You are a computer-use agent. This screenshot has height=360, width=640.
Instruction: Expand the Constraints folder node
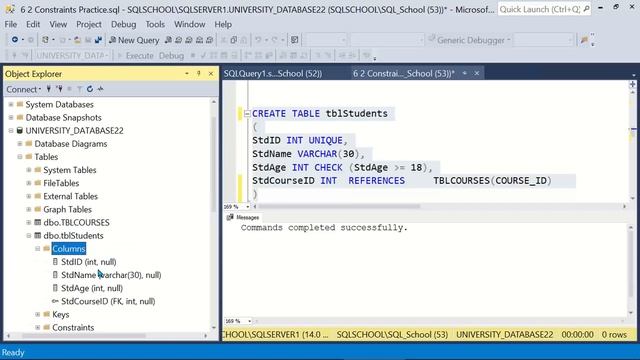(x=38, y=327)
